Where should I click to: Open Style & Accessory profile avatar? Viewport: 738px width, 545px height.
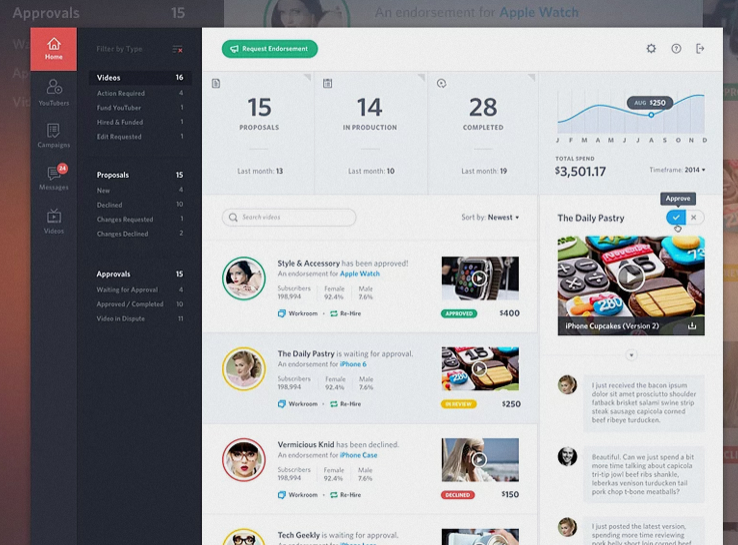[244, 278]
